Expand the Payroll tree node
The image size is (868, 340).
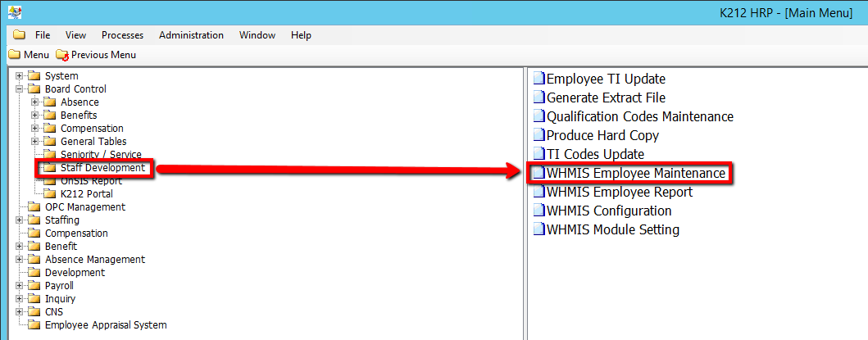pos(19,286)
